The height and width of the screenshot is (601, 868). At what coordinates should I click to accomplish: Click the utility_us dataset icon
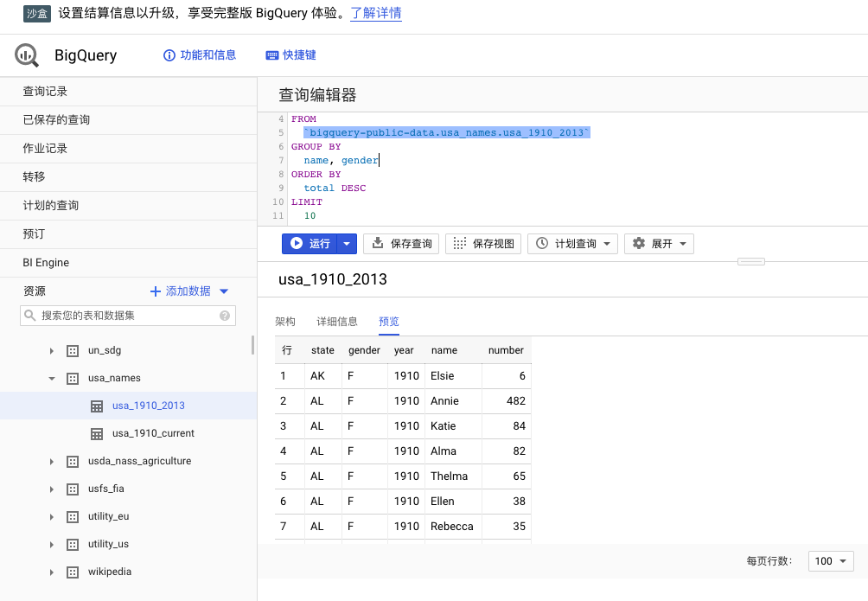click(73, 545)
